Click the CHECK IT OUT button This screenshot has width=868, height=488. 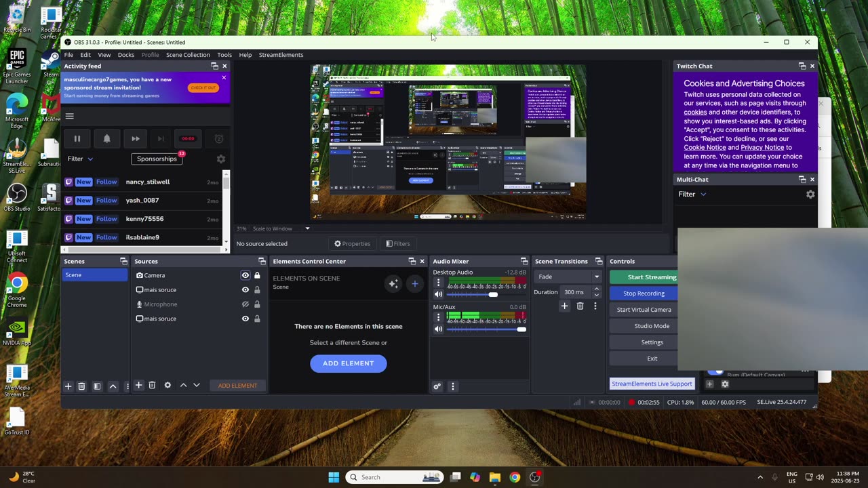click(x=203, y=87)
